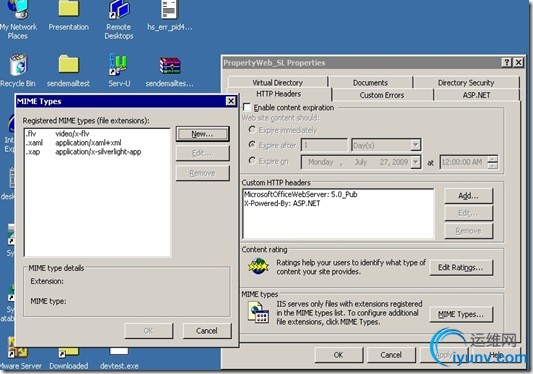Click OK in the Properties window
The height and width of the screenshot is (374, 533).
(x=338, y=355)
